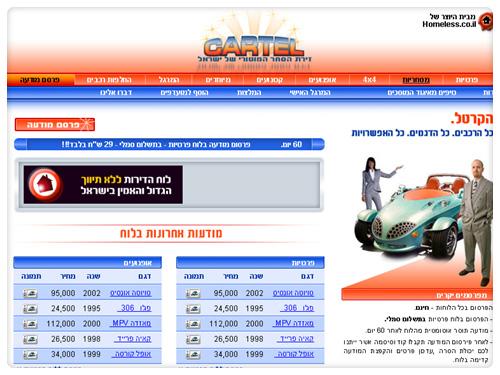Image resolution: width=500 pixels, height=375 pixels.
Task: Click photo icon for 34,000 row in אופנועים table
Action: pyautogui.click(x=30, y=355)
